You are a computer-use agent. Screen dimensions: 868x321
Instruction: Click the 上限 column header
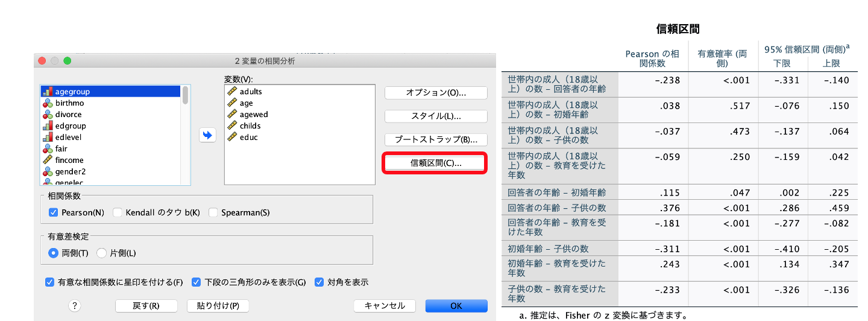tap(831, 63)
